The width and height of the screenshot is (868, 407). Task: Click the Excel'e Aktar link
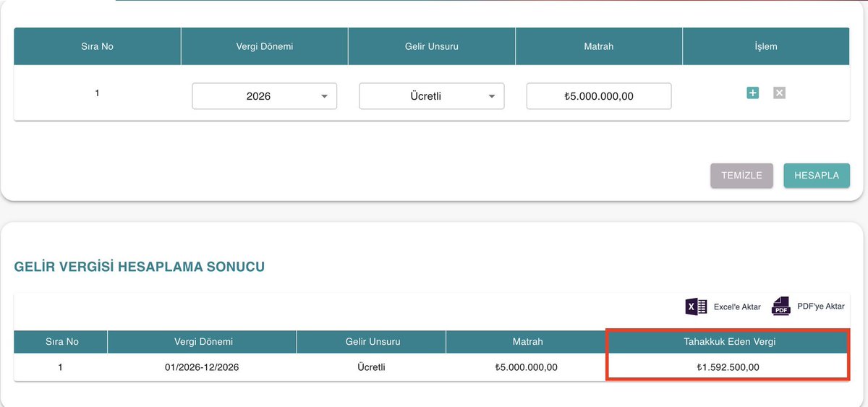(737, 307)
